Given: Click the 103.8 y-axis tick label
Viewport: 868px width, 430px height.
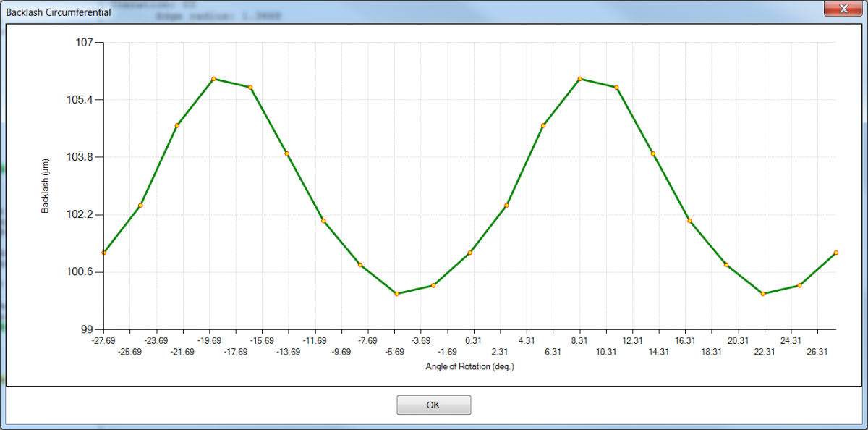Looking at the screenshot, I should (x=81, y=157).
